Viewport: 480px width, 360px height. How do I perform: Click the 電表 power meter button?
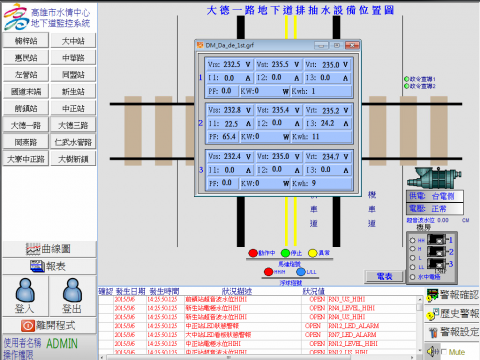pyautogui.click(x=384, y=276)
